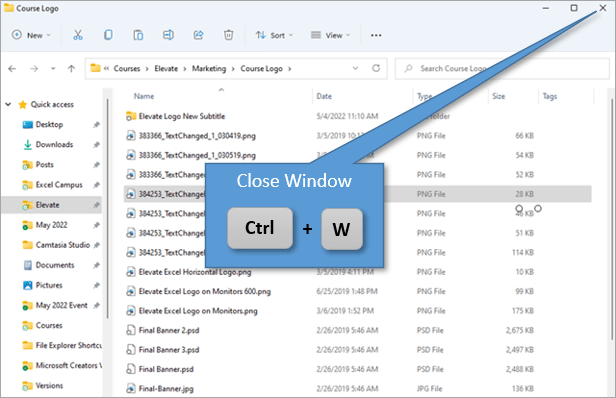Click the Downloads icon in Quick access

coord(28,145)
